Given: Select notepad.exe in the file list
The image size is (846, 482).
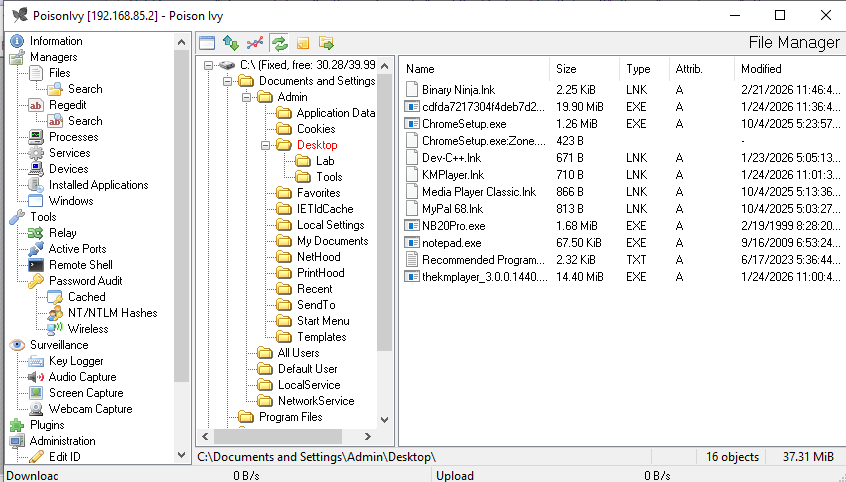Looking at the screenshot, I should pyautogui.click(x=451, y=242).
